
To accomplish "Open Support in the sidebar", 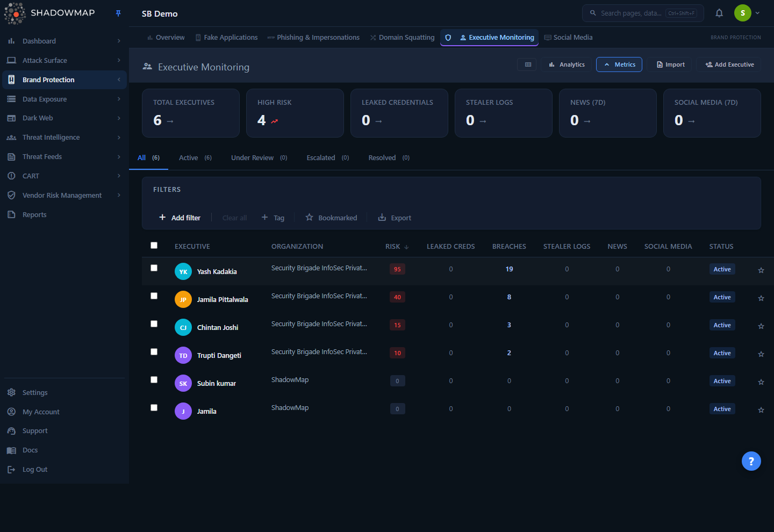I will pyautogui.click(x=64, y=431).
